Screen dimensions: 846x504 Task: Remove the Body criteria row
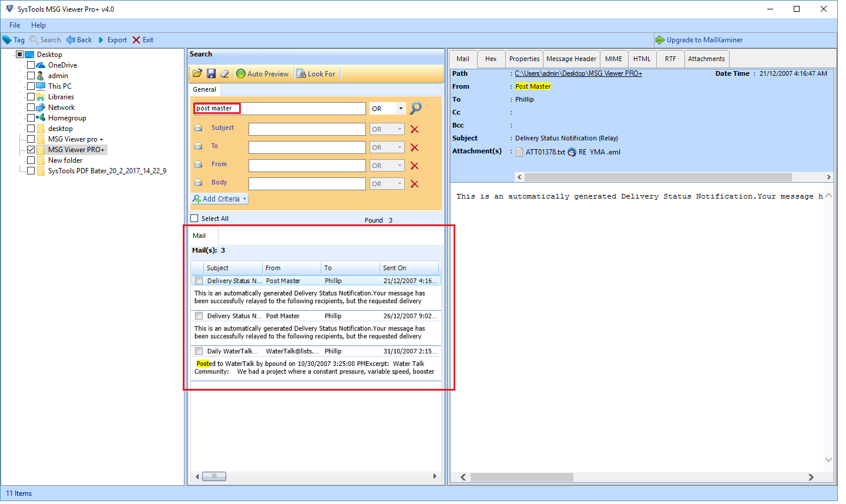(x=414, y=184)
